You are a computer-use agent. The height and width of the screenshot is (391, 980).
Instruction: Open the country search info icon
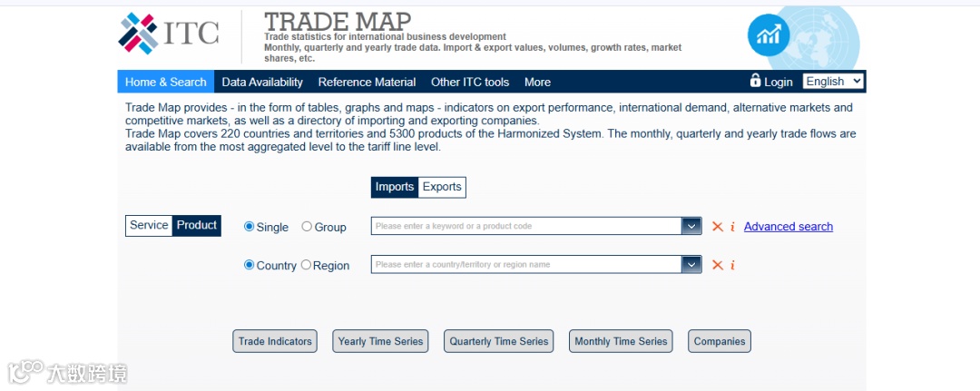click(732, 265)
